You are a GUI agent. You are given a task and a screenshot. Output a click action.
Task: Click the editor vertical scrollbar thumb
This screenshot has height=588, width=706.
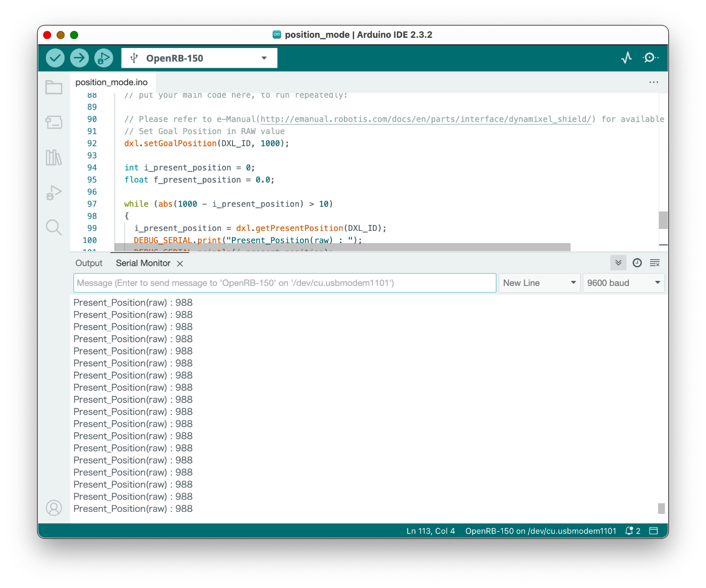664,220
